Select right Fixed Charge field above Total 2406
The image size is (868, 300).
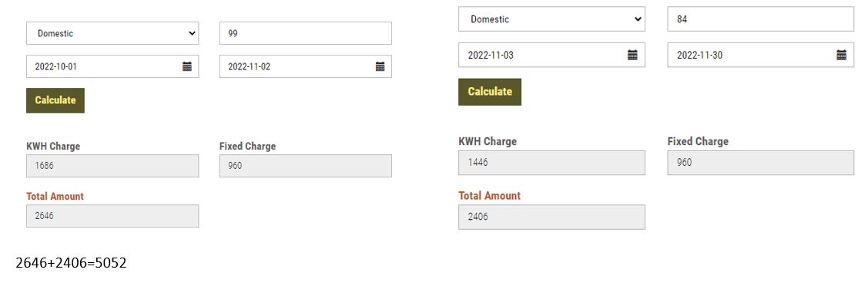pyautogui.click(x=761, y=163)
